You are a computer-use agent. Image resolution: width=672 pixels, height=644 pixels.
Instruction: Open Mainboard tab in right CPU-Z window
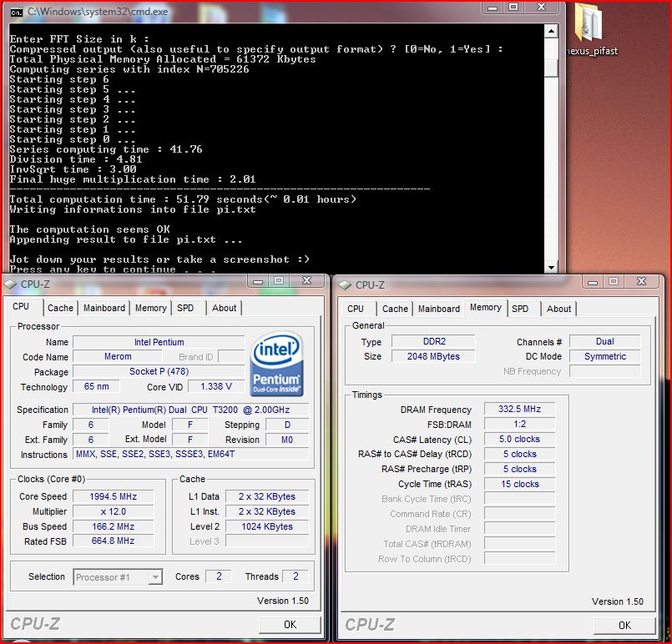click(x=439, y=309)
